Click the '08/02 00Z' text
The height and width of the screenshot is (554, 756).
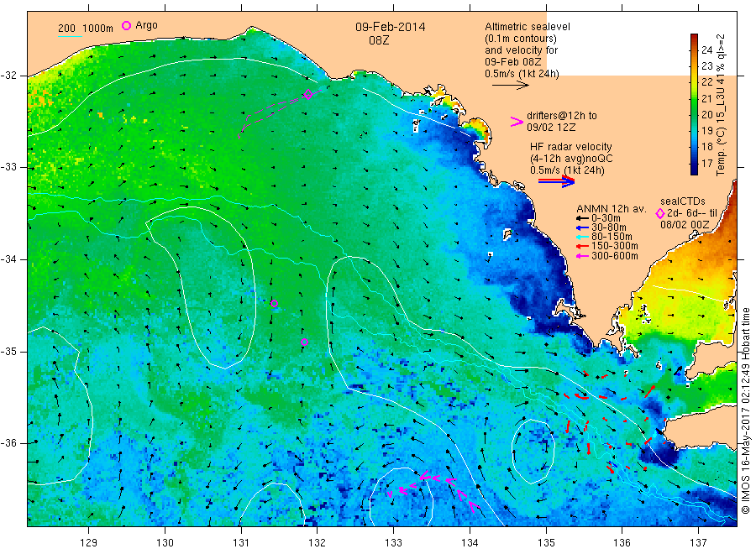click(x=685, y=225)
